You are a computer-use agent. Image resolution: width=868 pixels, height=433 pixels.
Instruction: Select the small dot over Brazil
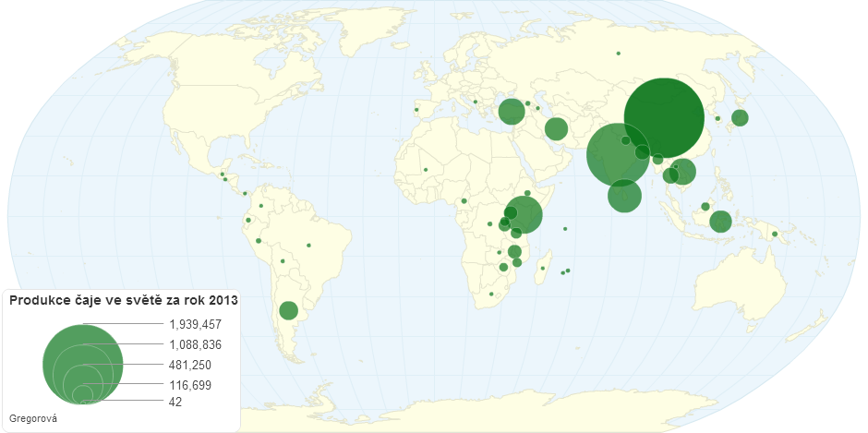[x=309, y=246]
